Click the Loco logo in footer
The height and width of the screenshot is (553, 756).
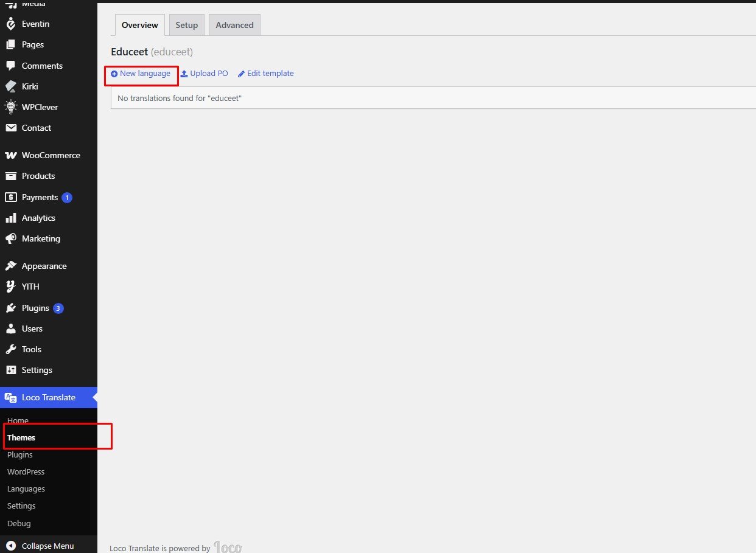[228, 547]
